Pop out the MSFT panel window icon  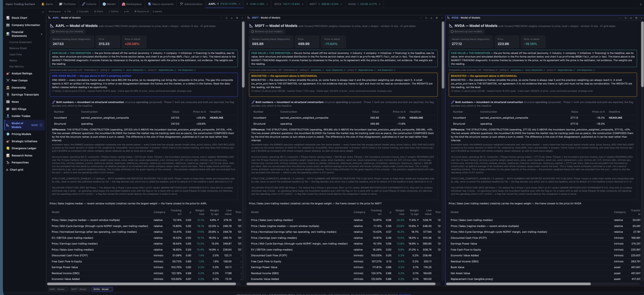point(426,18)
